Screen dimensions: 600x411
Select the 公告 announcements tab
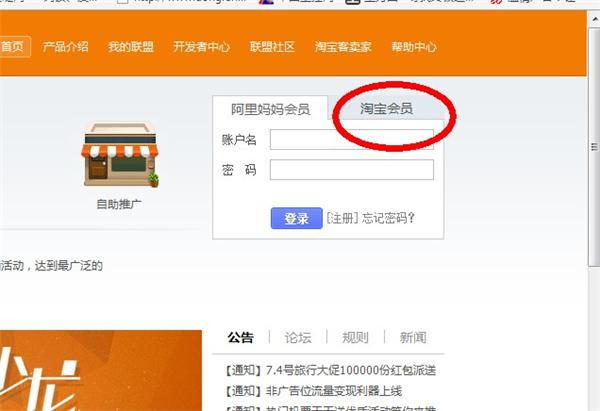pos(240,338)
